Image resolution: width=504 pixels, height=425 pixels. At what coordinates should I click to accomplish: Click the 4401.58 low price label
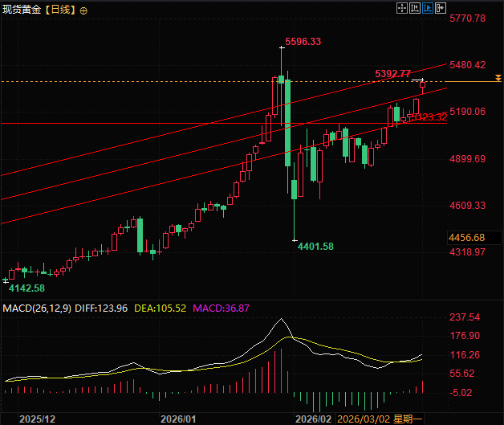[315, 247]
